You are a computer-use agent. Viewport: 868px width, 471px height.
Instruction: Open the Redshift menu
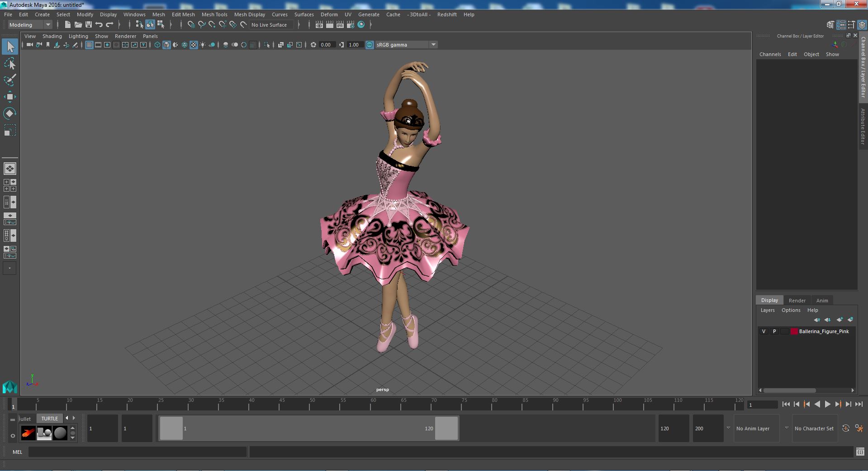447,14
